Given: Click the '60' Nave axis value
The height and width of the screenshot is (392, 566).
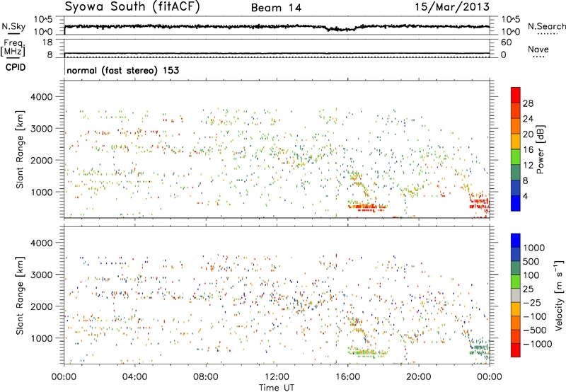Looking at the screenshot, I should click(506, 42).
